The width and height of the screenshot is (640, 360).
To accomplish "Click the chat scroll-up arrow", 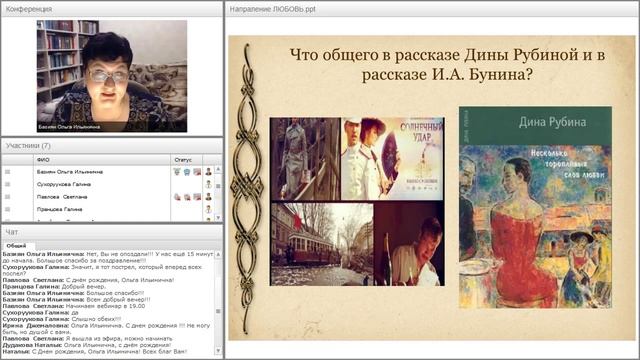I will (x=218, y=254).
